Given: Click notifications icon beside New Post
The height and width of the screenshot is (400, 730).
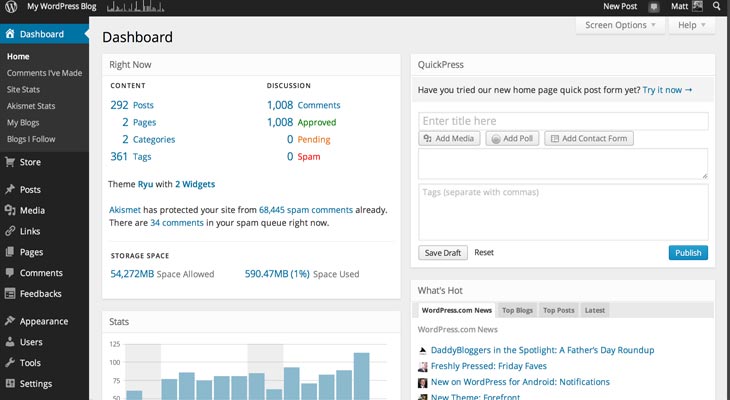Looking at the screenshot, I should 654,7.
